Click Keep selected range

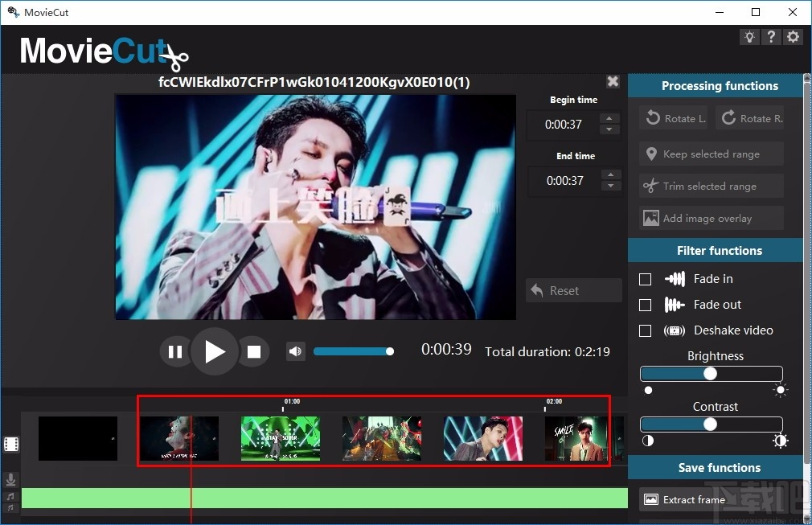click(710, 154)
